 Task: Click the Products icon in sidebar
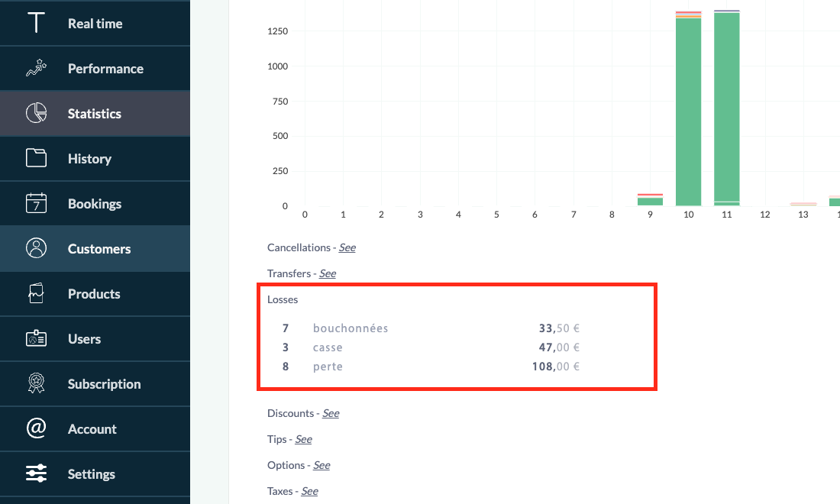pos(36,294)
